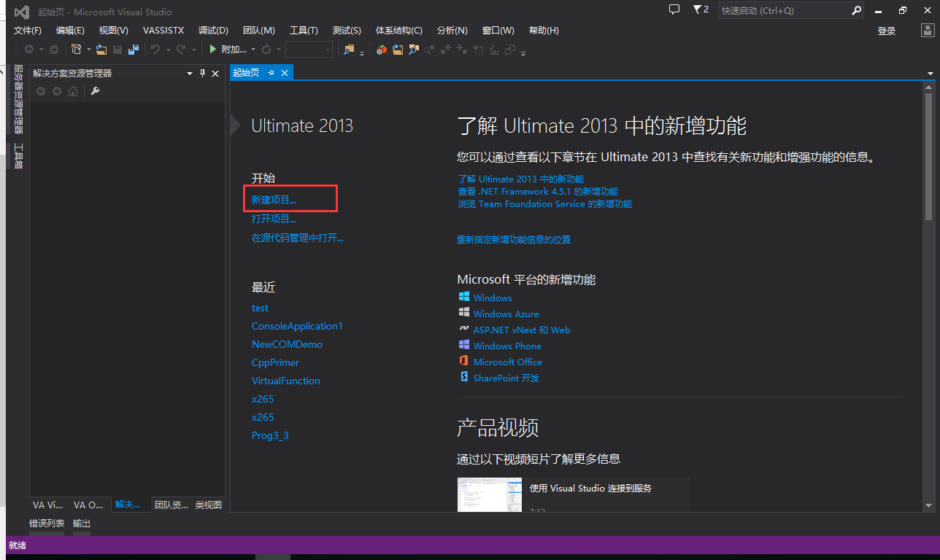Click the New Project toolbar icon
The height and width of the screenshot is (560, 940).
coord(77,49)
